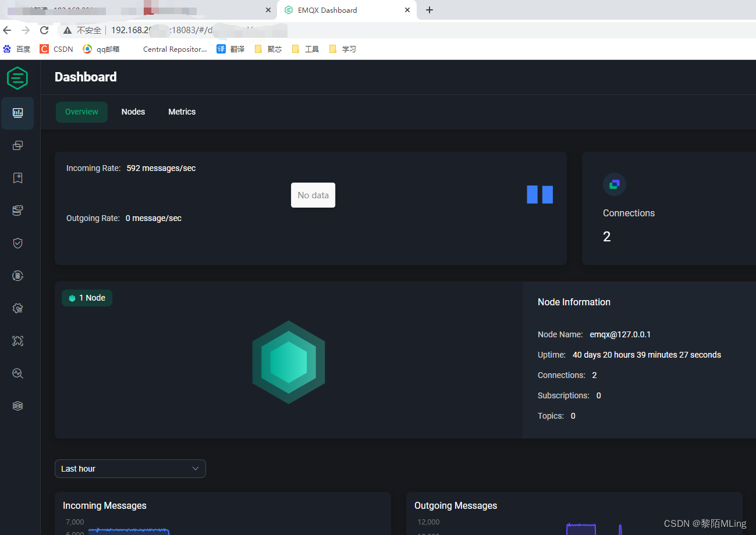Switch to the Overview tab
The width and height of the screenshot is (756, 535).
point(81,112)
